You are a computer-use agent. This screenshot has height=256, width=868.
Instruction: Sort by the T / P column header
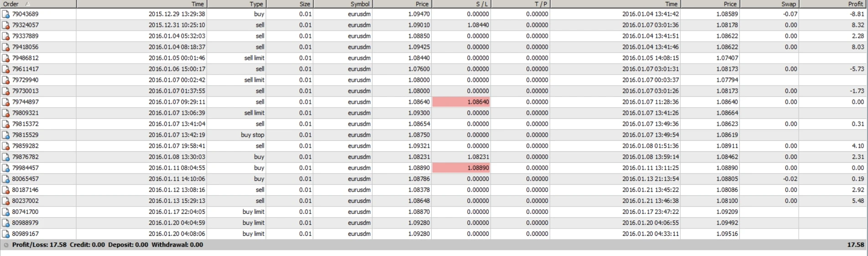tap(520, 4)
